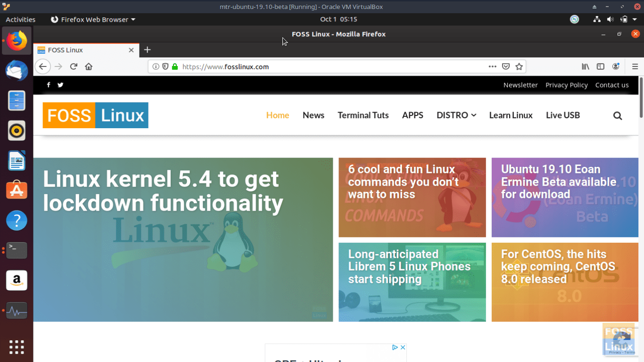
Task: Open Firefox hamburger menu
Action: [x=635, y=66]
